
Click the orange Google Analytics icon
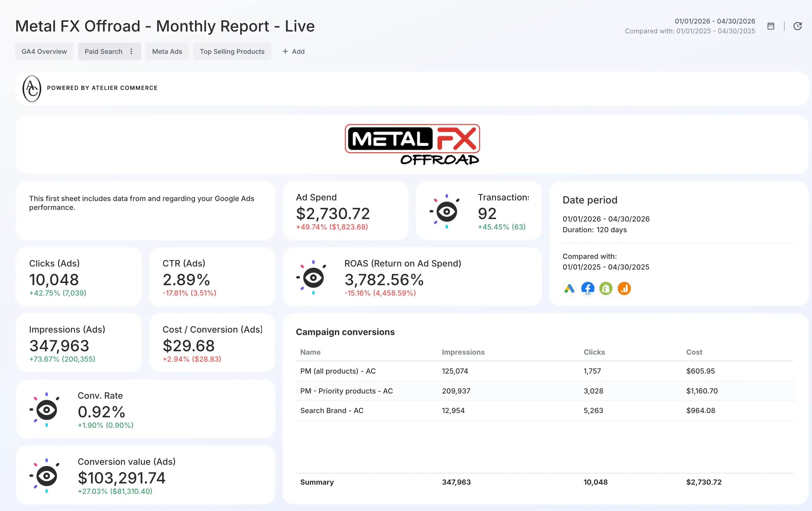624,289
